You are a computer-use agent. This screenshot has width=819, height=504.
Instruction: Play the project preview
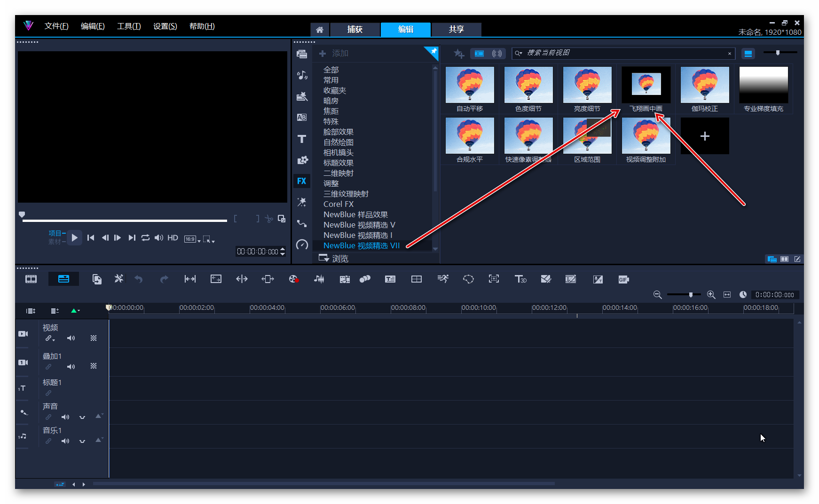(x=74, y=238)
